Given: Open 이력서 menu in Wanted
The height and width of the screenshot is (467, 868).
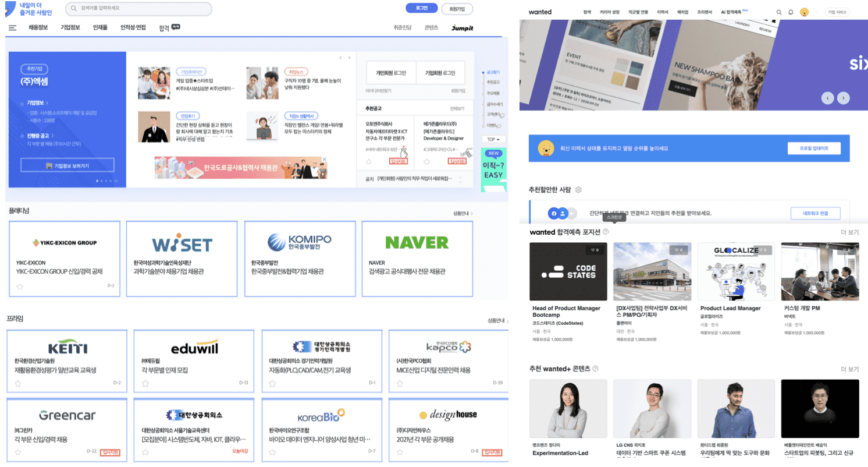Looking at the screenshot, I should 663,12.
